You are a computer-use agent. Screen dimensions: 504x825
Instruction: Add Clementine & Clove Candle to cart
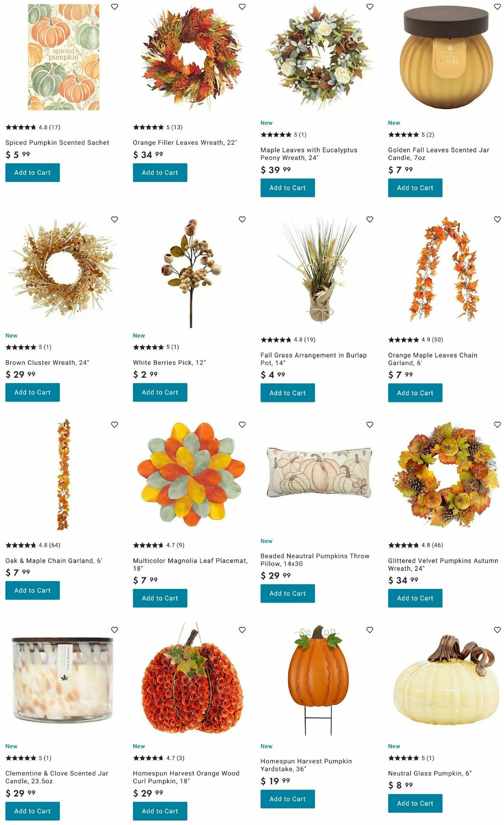(x=32, y=811)
